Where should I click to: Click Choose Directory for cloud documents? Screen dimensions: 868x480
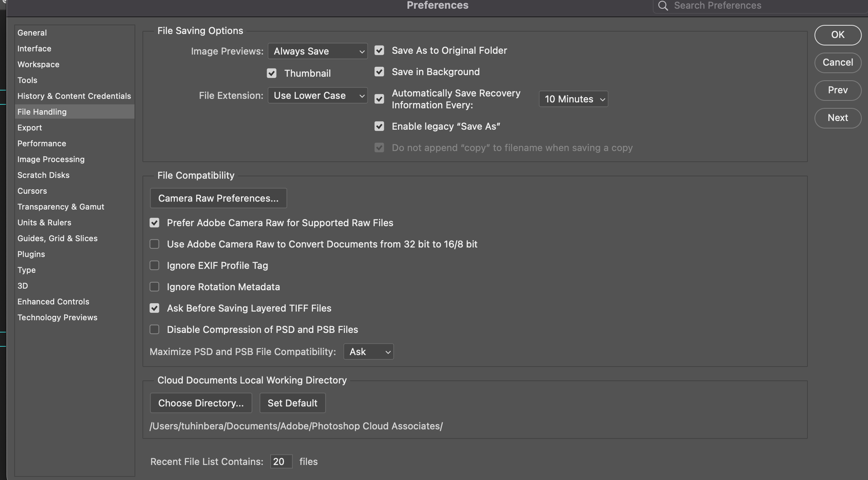click(x=201, y=403)
